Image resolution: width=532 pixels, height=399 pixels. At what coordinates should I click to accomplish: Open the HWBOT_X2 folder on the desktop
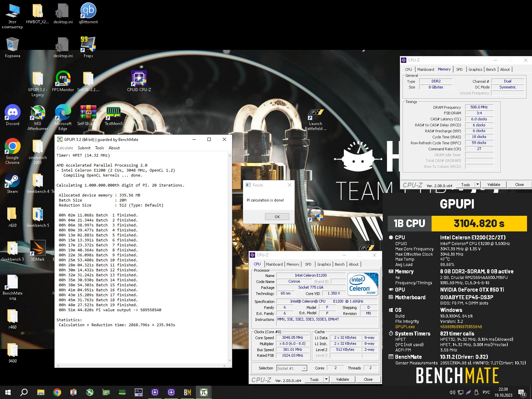click(38, 13)
